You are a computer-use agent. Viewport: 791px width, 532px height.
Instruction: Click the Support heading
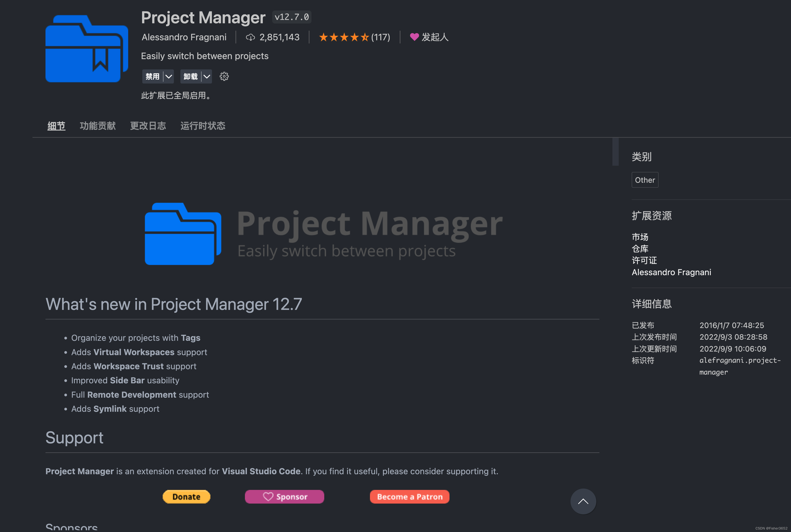click(x=74, y=438)
